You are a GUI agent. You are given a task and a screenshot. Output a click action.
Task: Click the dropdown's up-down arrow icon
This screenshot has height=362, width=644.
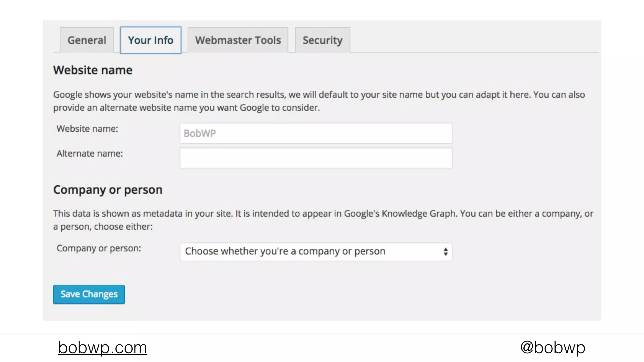pyautogui.click(x=445, y=252)
